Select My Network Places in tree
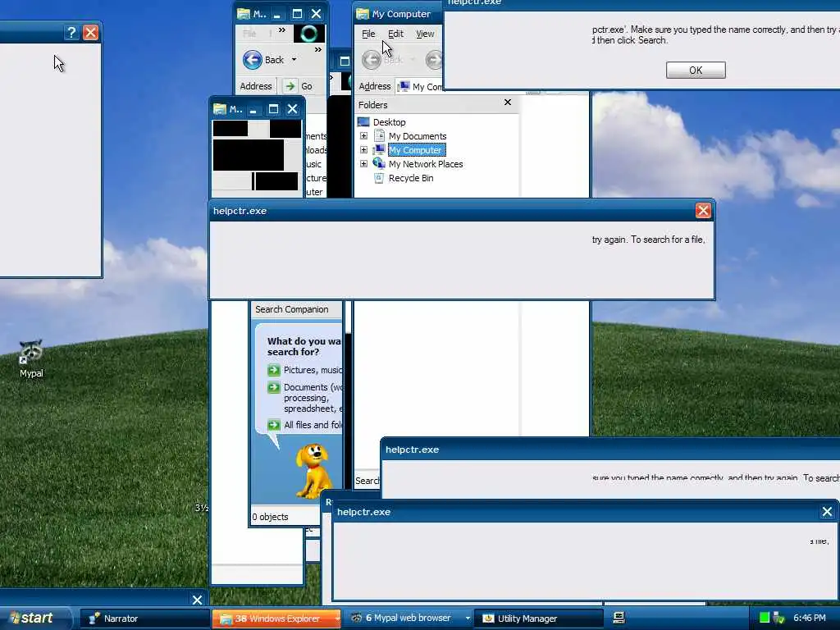The width and height of the screenshot is (840, 630). point(426,164)
